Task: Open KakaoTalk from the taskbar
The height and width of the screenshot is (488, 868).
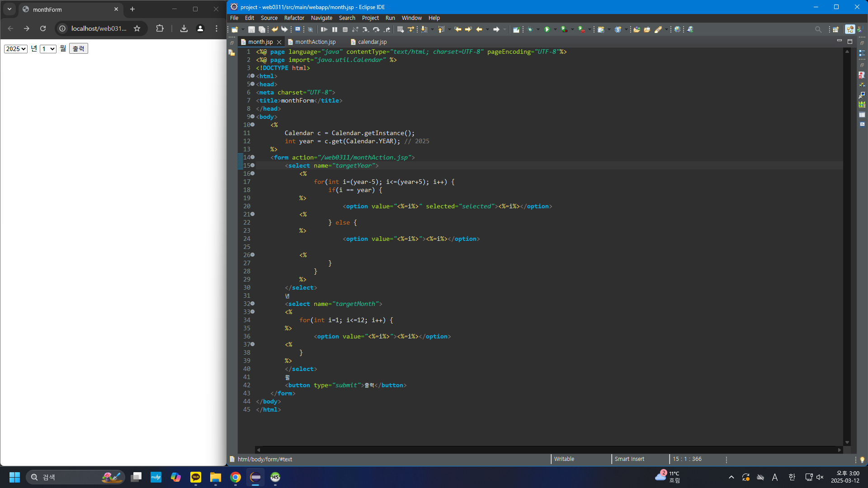Action: click(x=196, y=477)
